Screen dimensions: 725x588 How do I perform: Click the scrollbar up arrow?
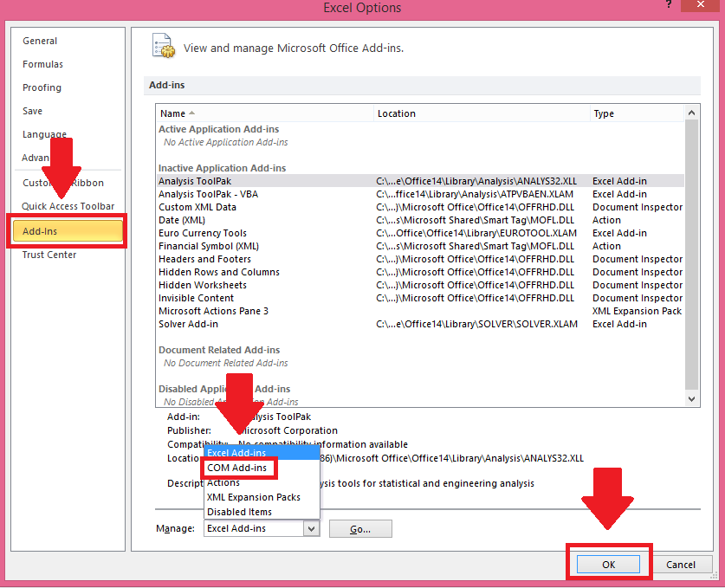tap(692, 113)
